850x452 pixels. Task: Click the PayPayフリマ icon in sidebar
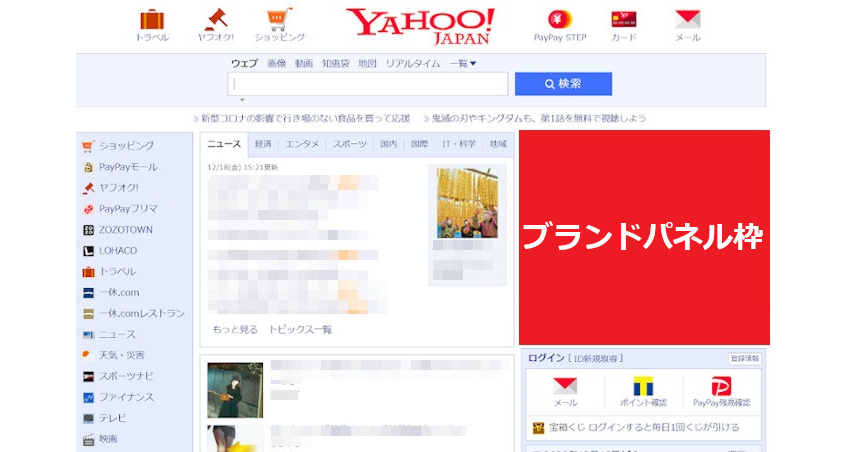tap(88, 209)
